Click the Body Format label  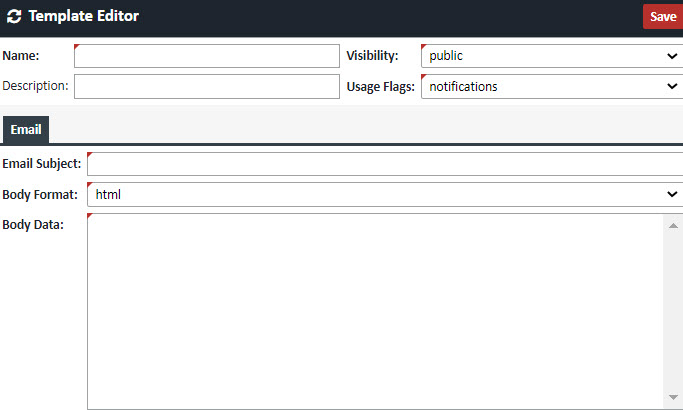40,194
